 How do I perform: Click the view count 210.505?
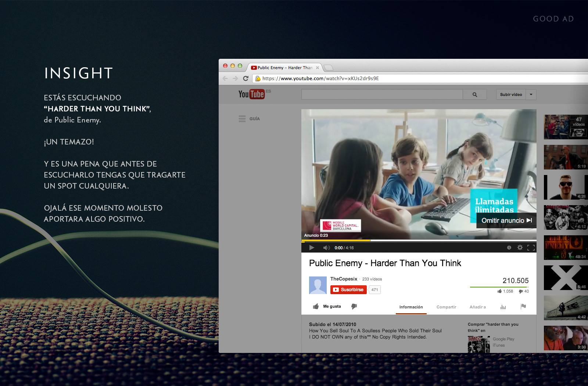516,280
